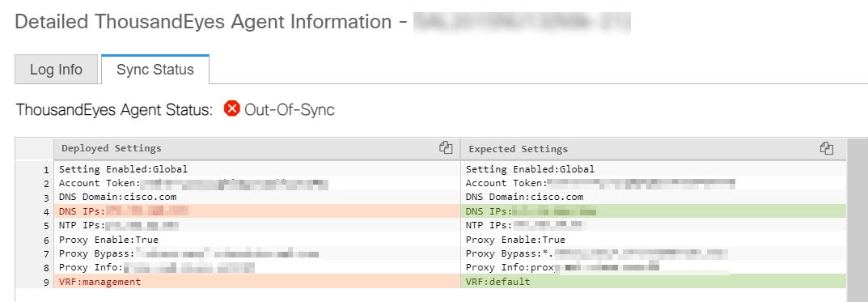This screenshot has height=302, width=868.
Task: Select deployed VRF:management line
Action: (x=257, y=282)
